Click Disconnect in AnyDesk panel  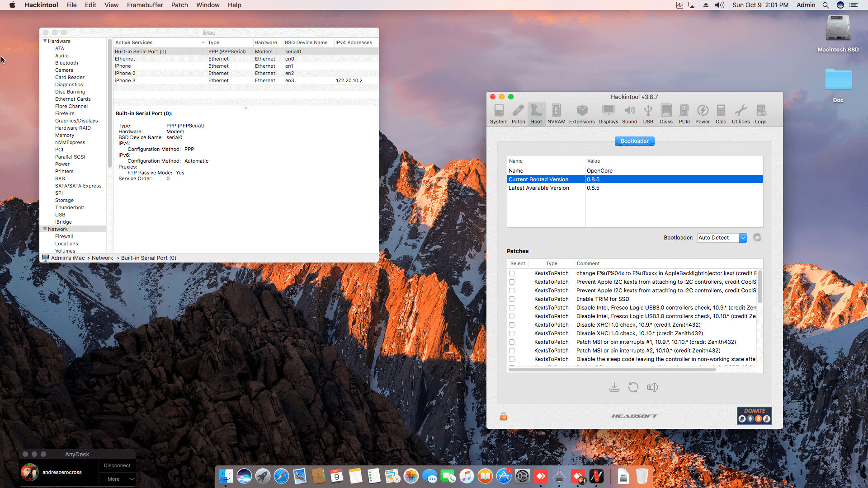pyautogui.click(x=117, y=465)
